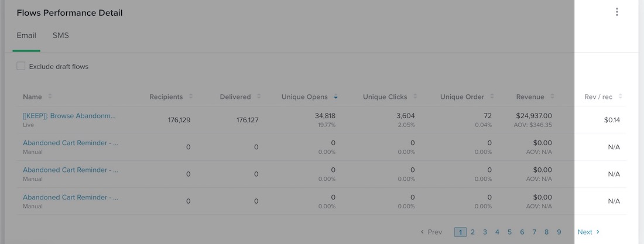
Task: Open last Abandoned Cart Reminder flow
Action: point(70,197)
